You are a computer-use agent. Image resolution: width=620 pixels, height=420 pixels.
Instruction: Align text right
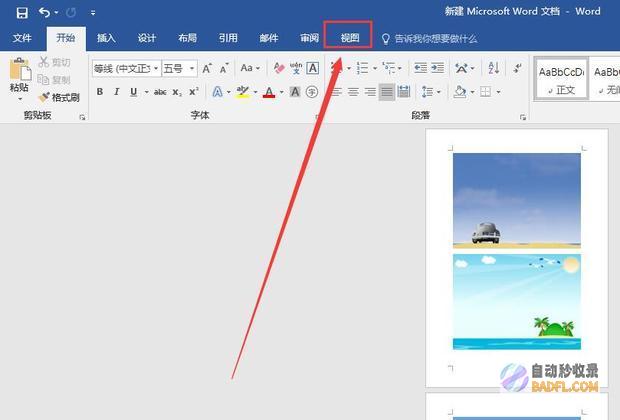pyautogui.click(x=370, y=92)
